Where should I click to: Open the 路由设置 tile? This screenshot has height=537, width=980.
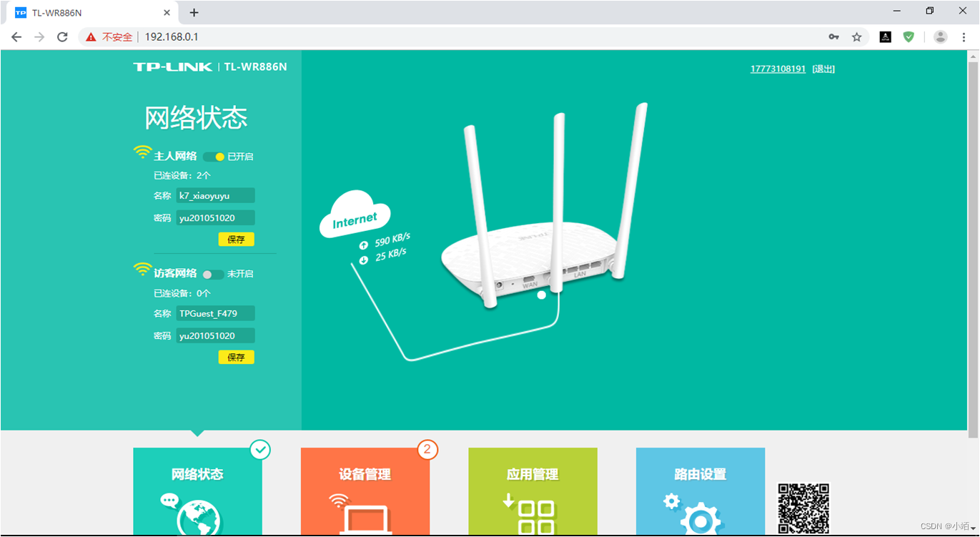pyautogui.click(x=701, y=492)
